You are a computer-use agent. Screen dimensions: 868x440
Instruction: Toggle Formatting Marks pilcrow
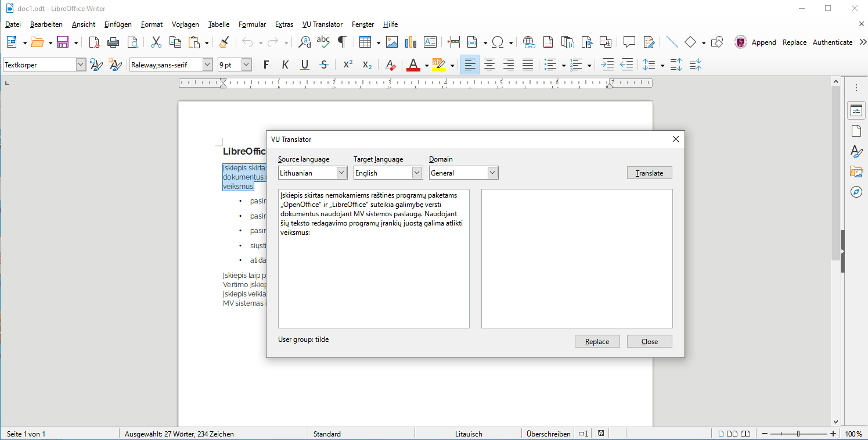tap(343, 42)
